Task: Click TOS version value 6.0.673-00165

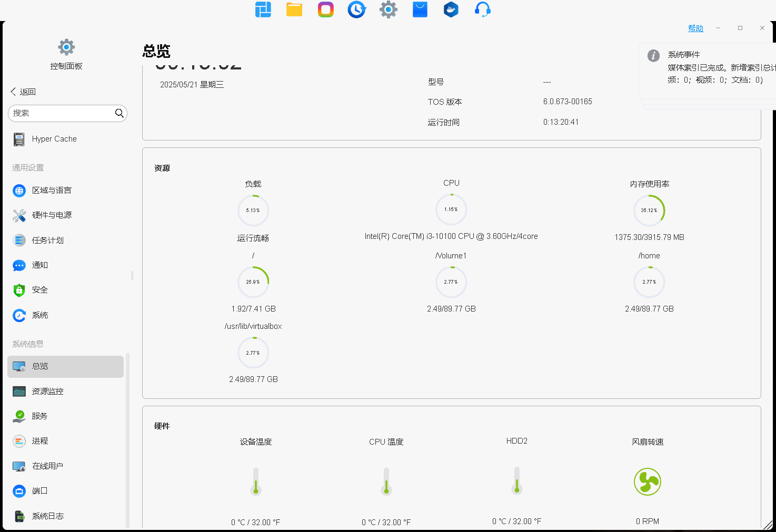Action: coord(568,102)
